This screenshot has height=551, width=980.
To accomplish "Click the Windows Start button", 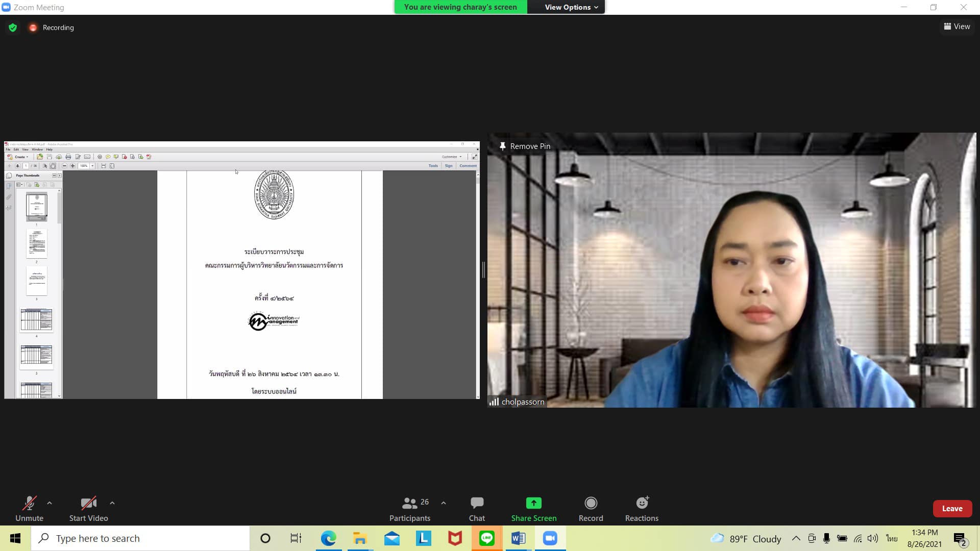I will pos(15,538).
